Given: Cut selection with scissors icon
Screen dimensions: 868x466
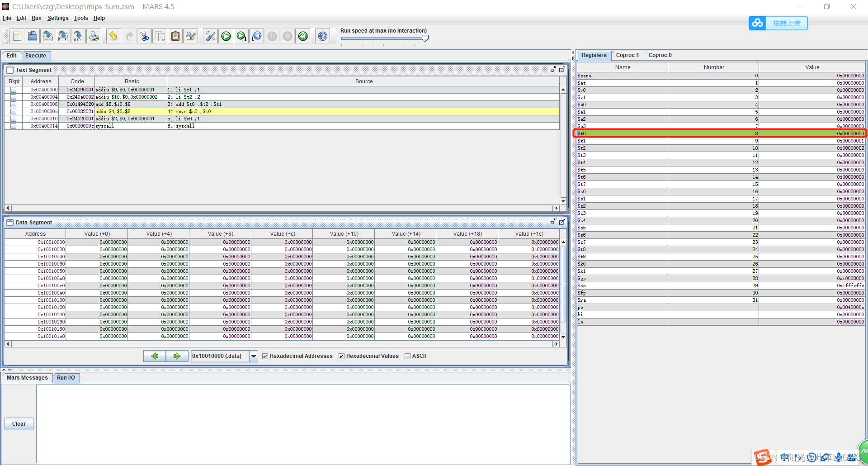Looking at the screenshot, I should [x=145, y=36].
